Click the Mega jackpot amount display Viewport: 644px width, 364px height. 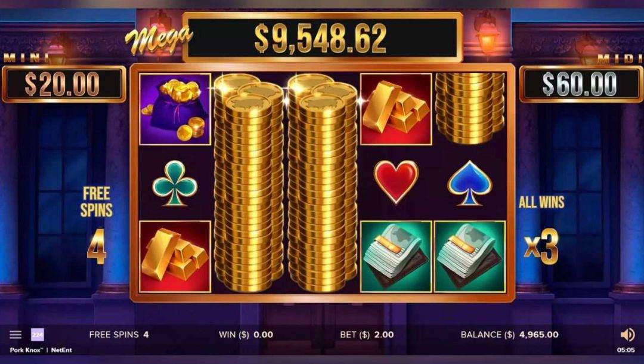pyautogui.click(x=323, y=38)
